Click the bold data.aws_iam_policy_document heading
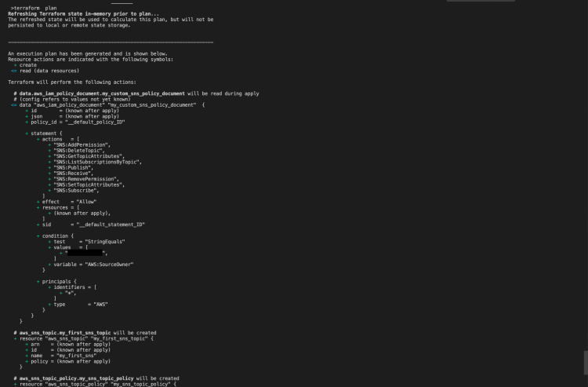 102,93
